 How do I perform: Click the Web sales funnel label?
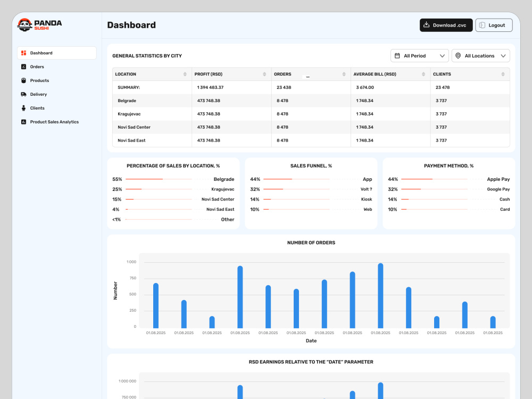368,209
